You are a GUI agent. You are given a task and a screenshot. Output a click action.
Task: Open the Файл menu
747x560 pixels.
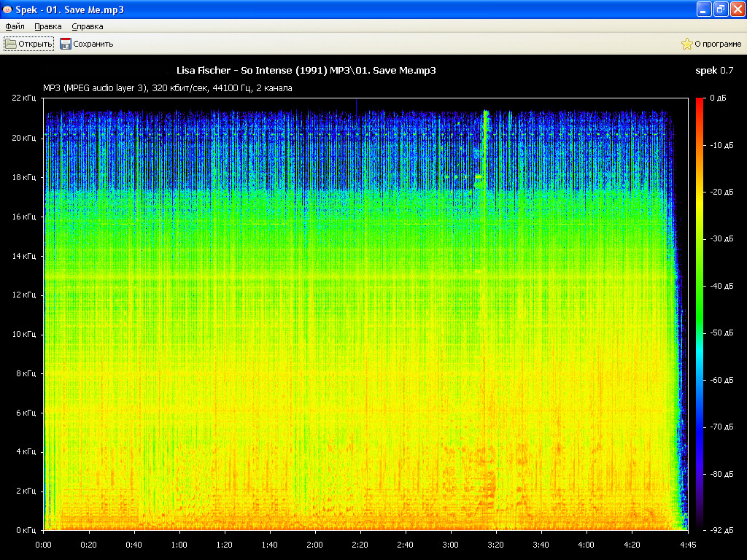coord(15,26)
